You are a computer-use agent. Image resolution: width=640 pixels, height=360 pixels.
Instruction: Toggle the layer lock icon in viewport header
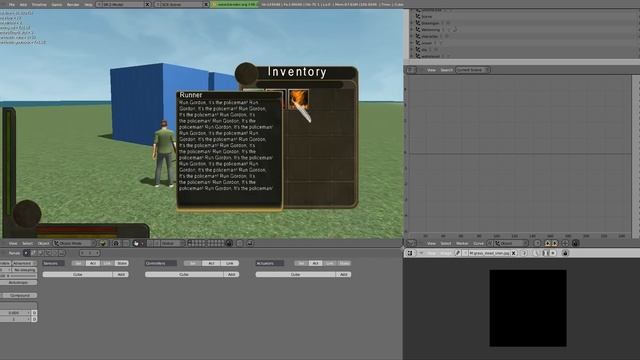tap(229, 243)
